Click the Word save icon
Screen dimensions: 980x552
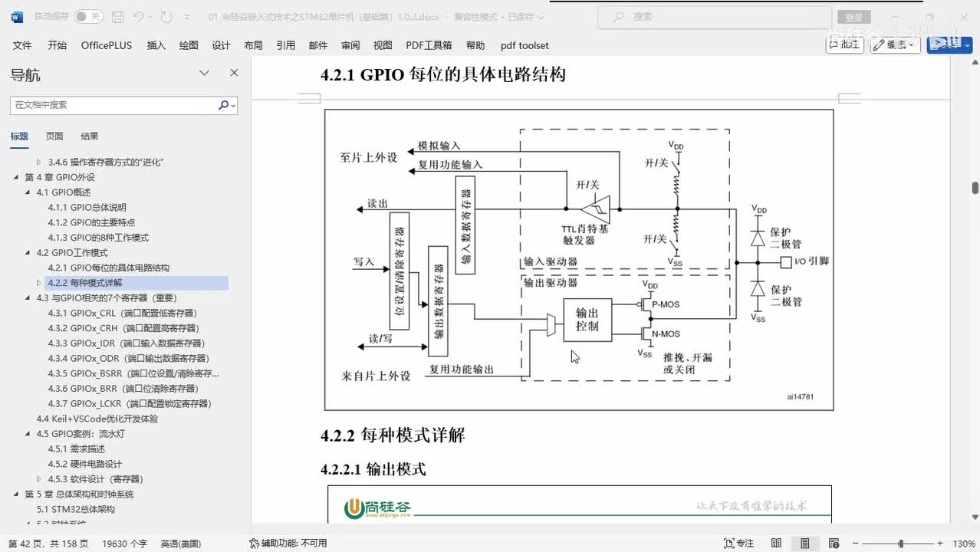point(117,16)
